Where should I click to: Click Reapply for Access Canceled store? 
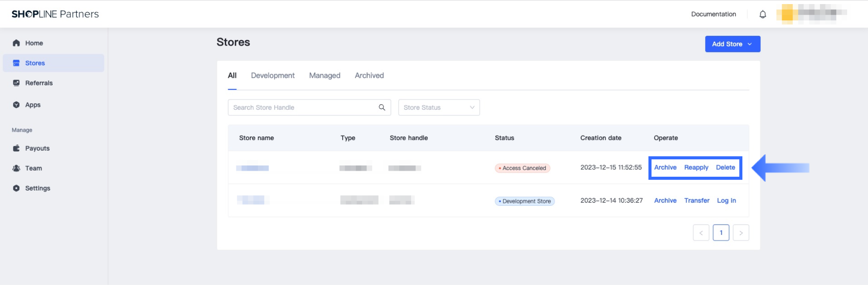[x=696, y=168]
